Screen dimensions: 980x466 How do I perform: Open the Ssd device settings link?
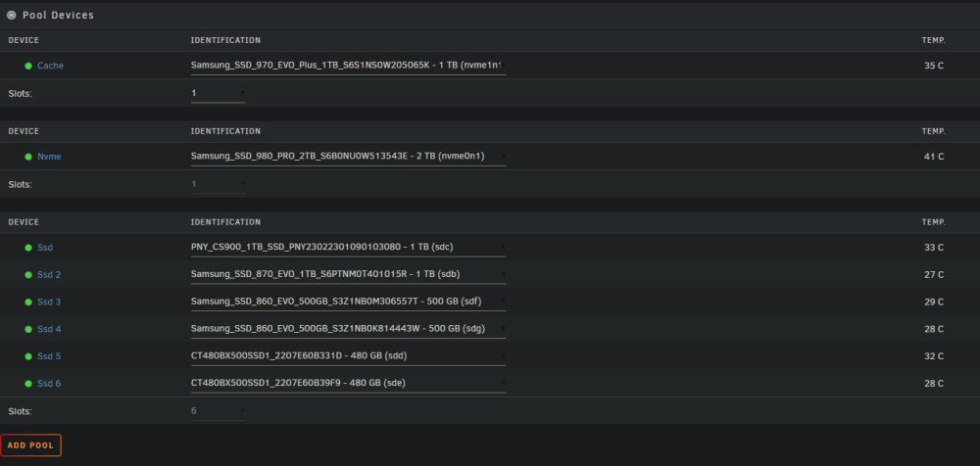pos(45,248)
